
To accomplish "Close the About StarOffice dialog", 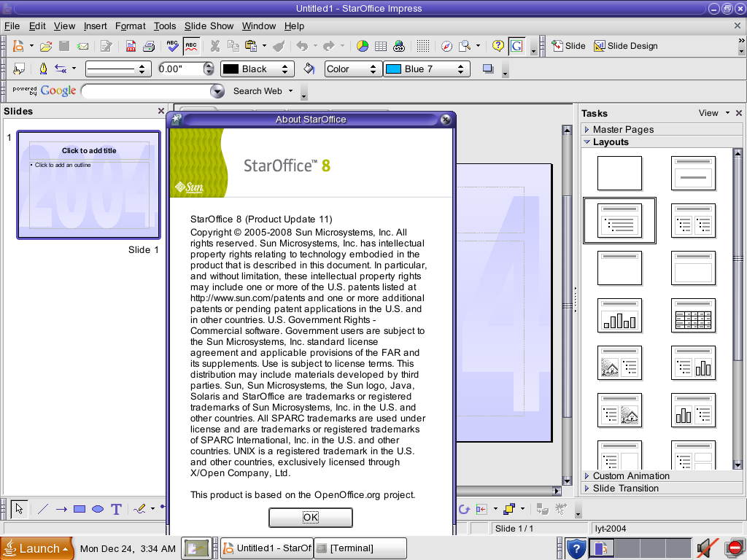I will coord(446,120).
